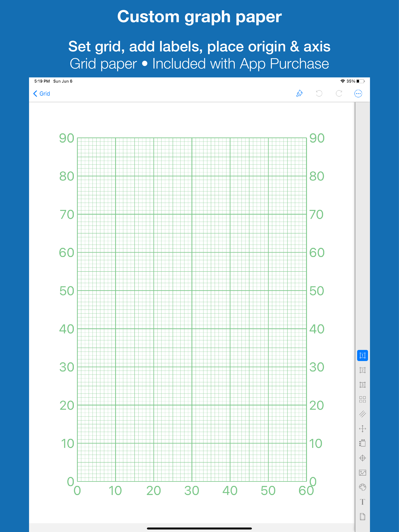Open the more options ellipsis menu
This screenshot has height=532, width=399.
[x=358, y=93]
